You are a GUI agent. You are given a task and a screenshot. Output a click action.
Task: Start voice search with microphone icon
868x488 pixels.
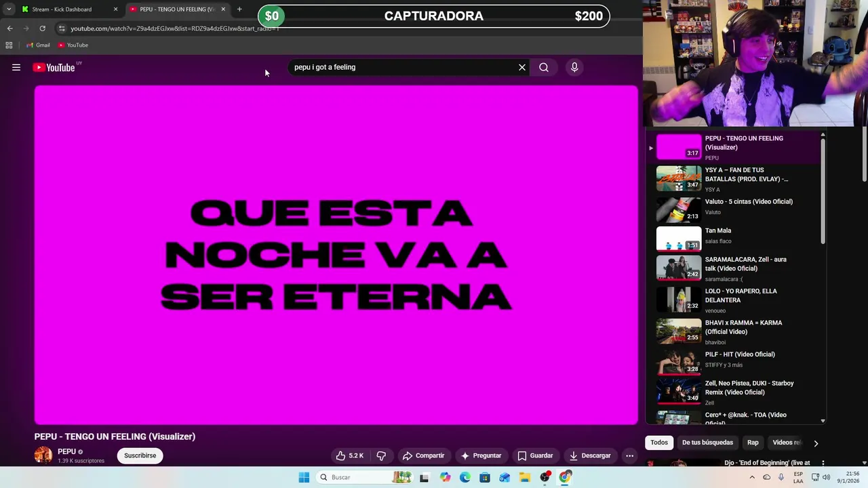(x=574, y=67)
